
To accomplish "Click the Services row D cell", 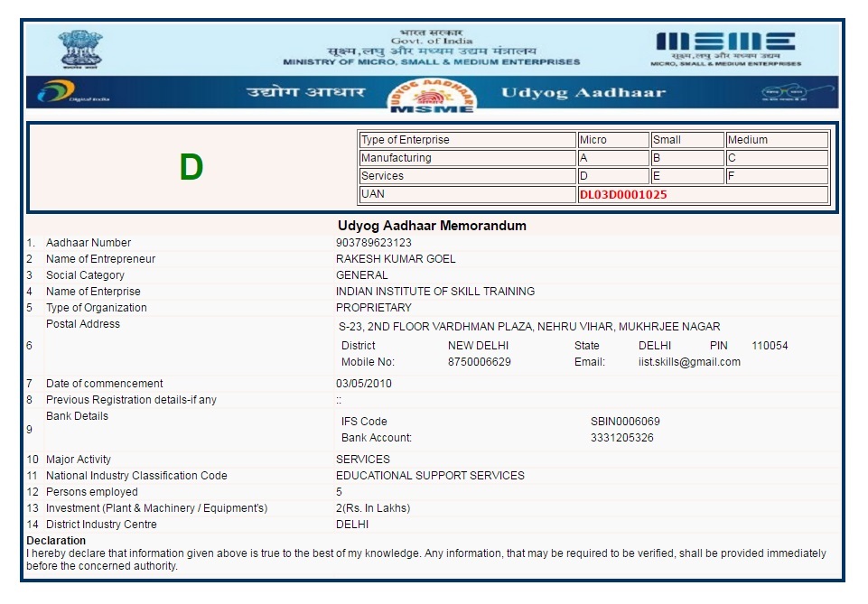I will [612, 176].
